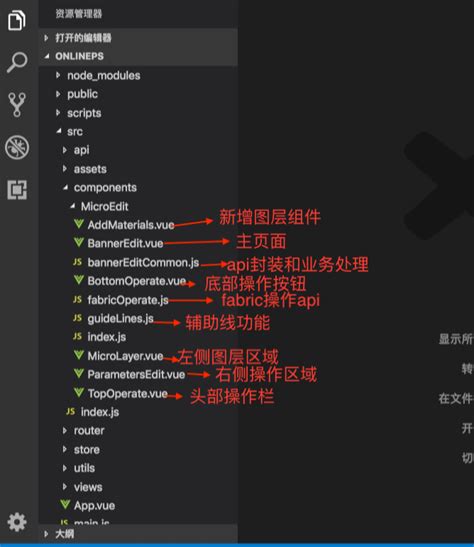474x547 pixels.
Task: Open bannerEditCommon.js file
Action: click(143, 262)
